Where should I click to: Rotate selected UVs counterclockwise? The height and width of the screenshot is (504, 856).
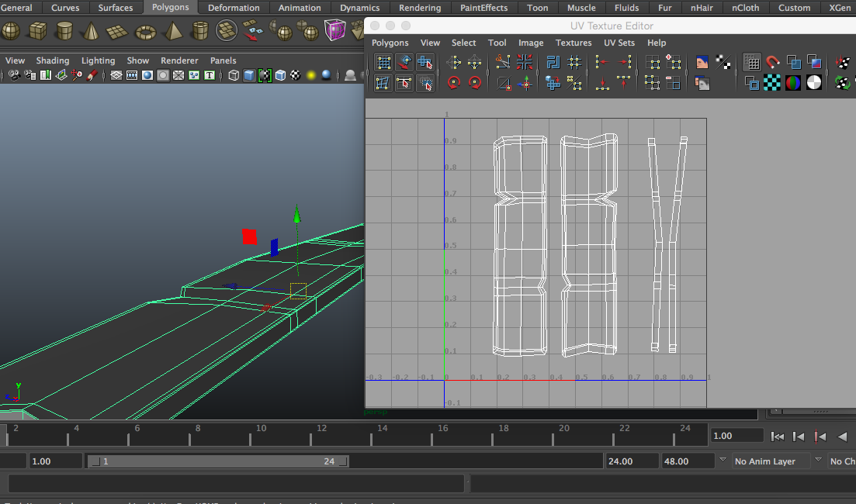(453, 82)
